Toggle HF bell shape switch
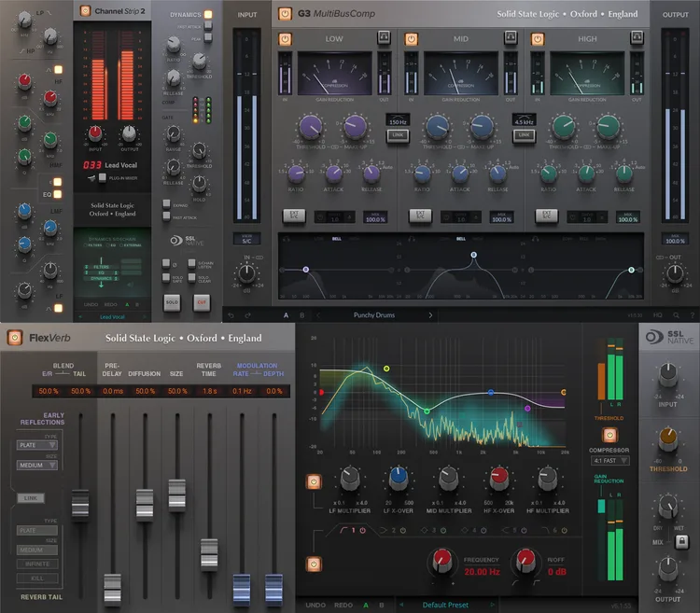This screenshot has height=613, width=700. click(x=58, y=70)
